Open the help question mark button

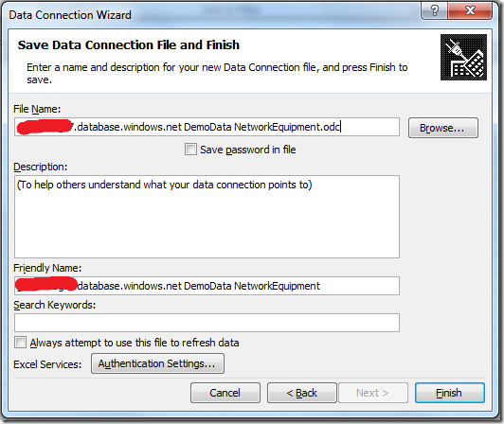tap(434, 11)
